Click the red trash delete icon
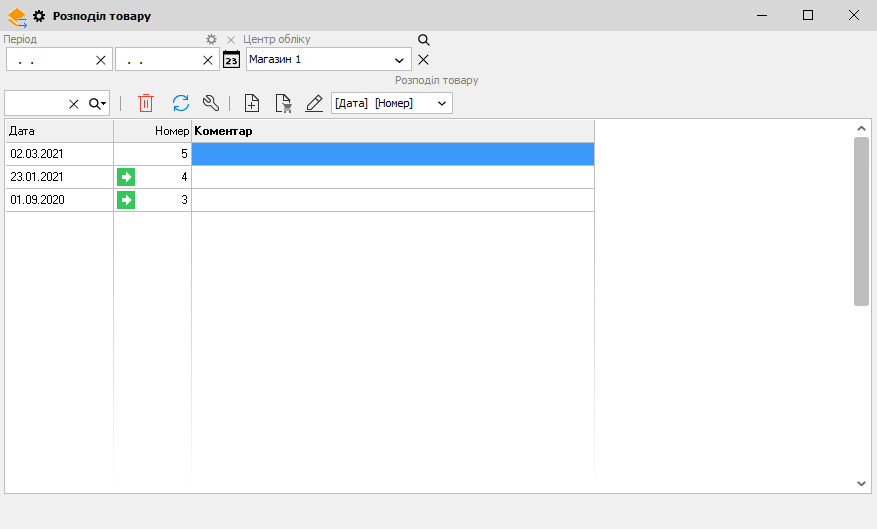 click(x=146, y=103)
